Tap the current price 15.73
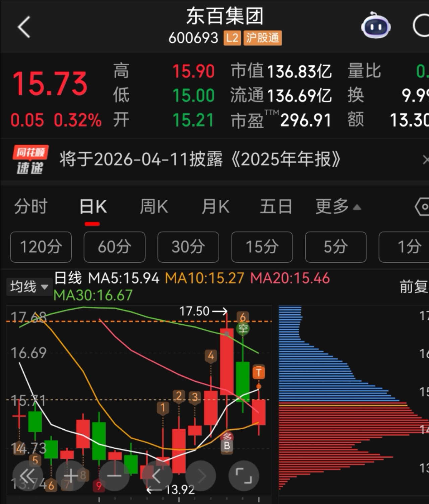 pos(50,83)
